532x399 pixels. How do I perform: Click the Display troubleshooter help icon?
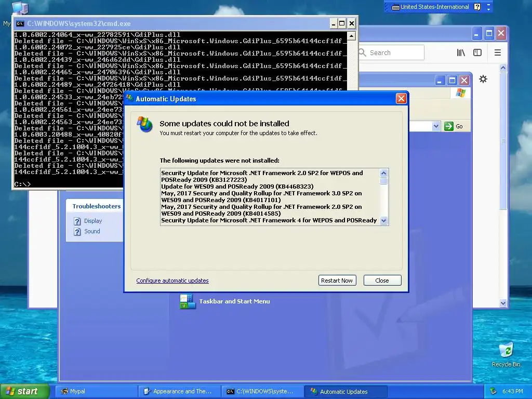pyautogui.click(x=77, y=221)
